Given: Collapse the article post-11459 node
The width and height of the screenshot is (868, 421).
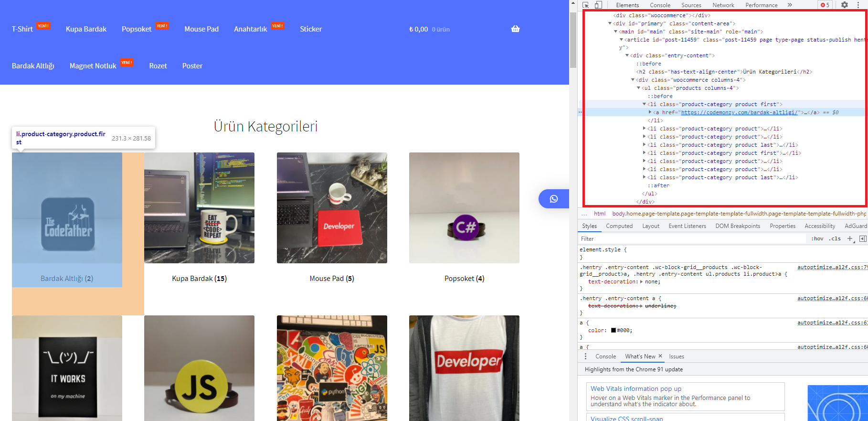Looking at the screenshot, I should pyautogui.click(x=621, y=40).
